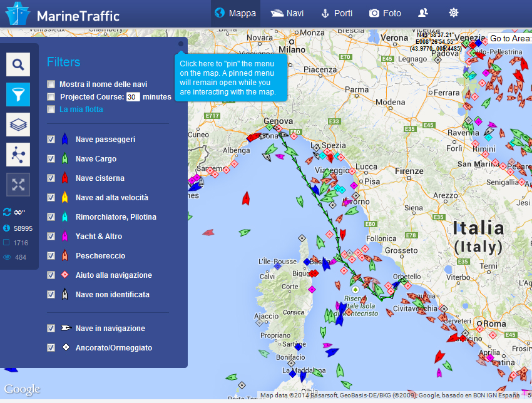The width and height of the screenshot is (532, 403).
Task: Open the density/network nodes tool
Action: click(x=18, y=155)
